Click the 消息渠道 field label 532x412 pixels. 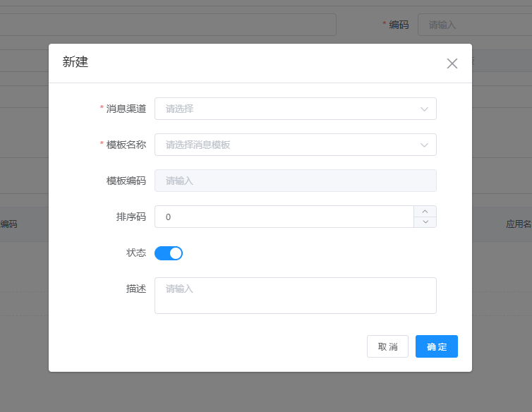126,109
